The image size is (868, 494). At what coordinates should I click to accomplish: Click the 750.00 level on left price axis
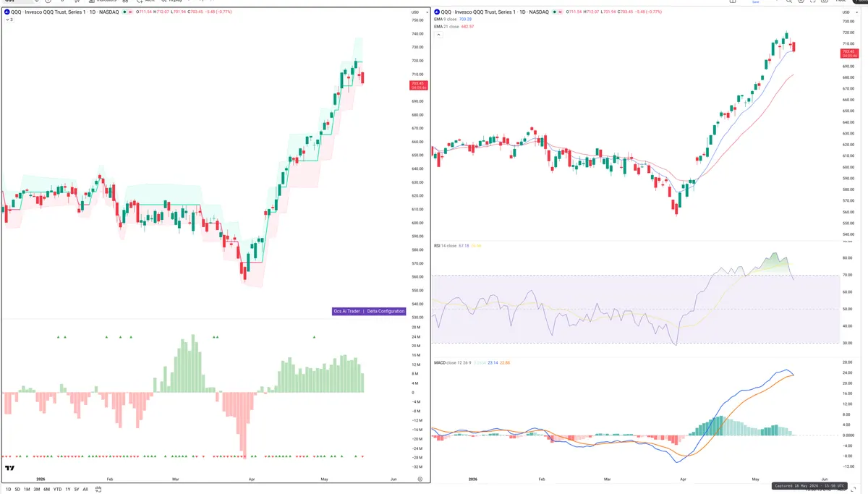[x=417, y=20]
